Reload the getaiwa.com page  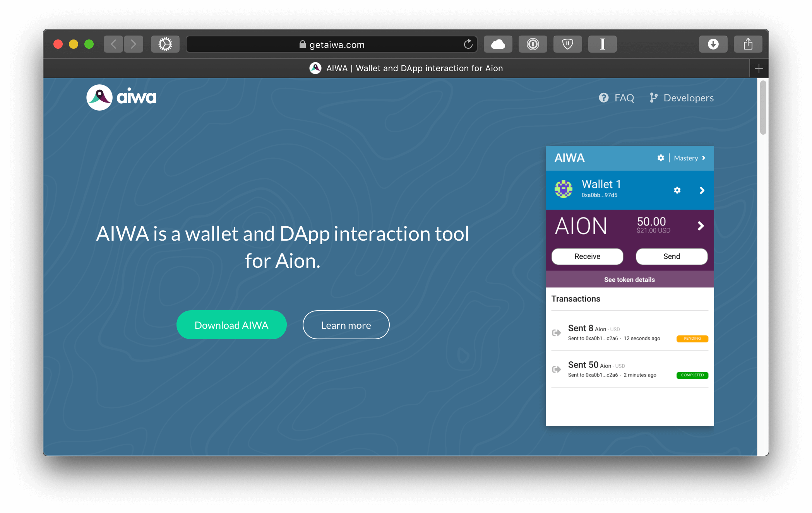[468, 44]
